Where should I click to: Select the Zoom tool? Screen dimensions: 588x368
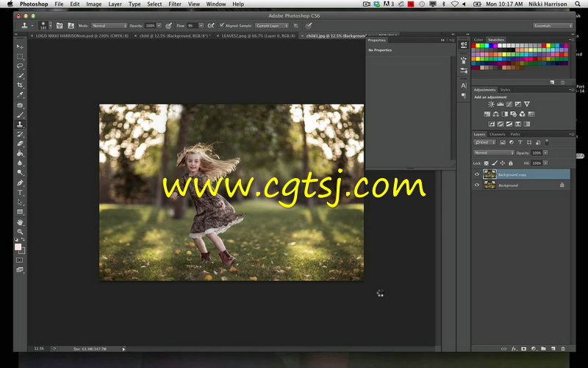coord(20,232)
